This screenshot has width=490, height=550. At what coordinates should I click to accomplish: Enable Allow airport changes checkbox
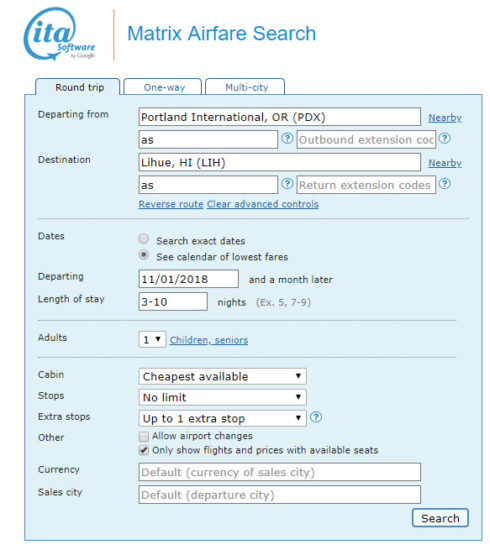pyautogui.click(x=143, y=436)
